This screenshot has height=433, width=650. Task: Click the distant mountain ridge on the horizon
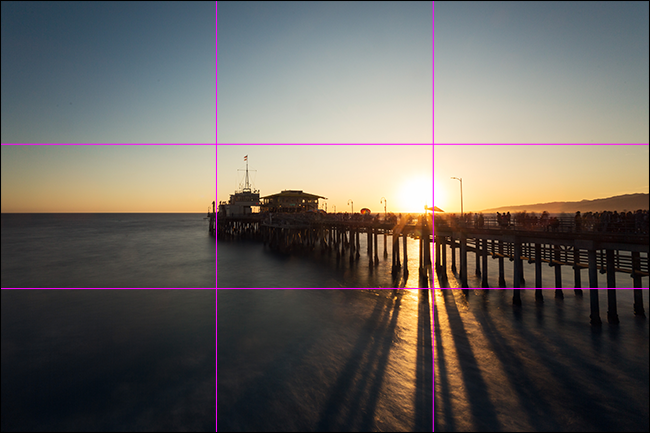coord(567,203)
